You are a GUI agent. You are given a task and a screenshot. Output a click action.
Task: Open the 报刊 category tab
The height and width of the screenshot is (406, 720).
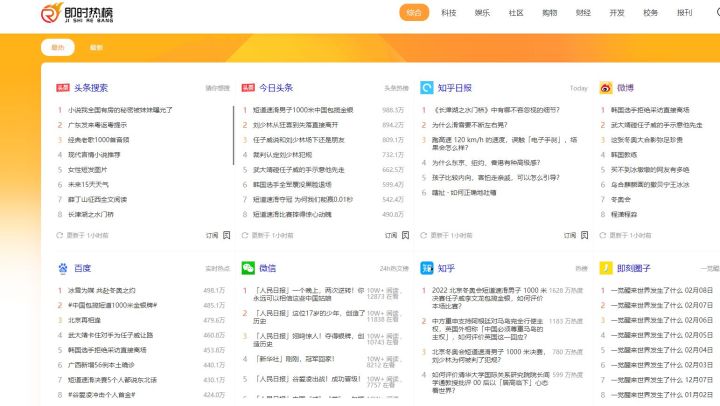point(684,13)
